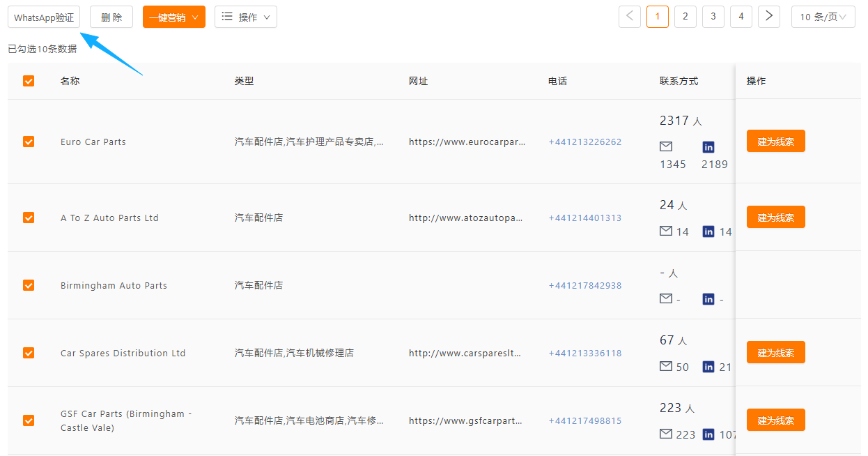This screenshot has width=868, height=456.
Task: Click the 223 人 contact count
Action: 677,408
